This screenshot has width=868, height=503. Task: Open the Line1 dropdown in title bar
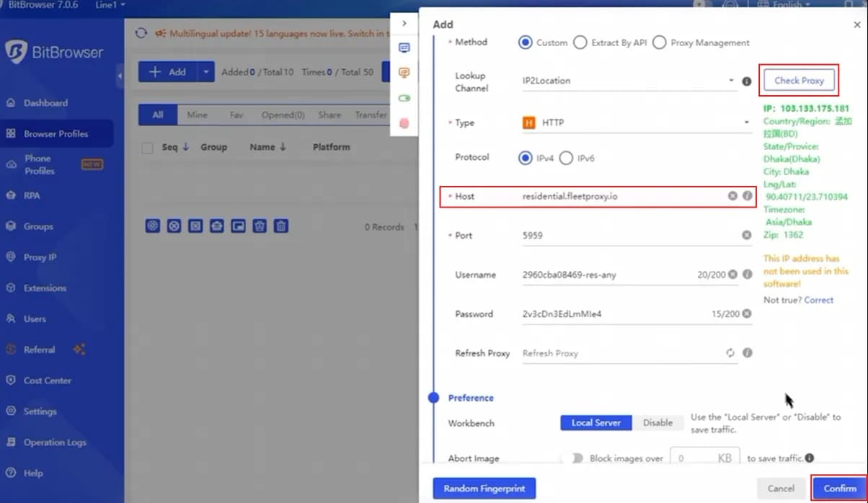[110, 5]
